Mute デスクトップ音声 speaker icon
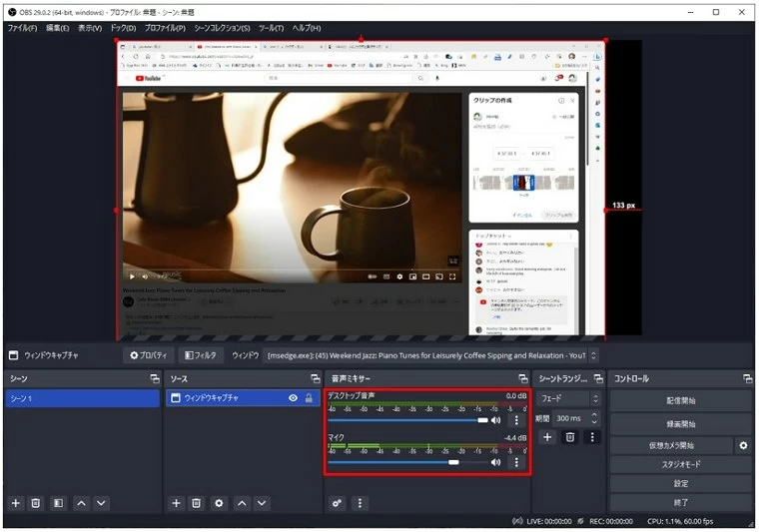This screenshot has width=759, height=532. pos(496,420)
